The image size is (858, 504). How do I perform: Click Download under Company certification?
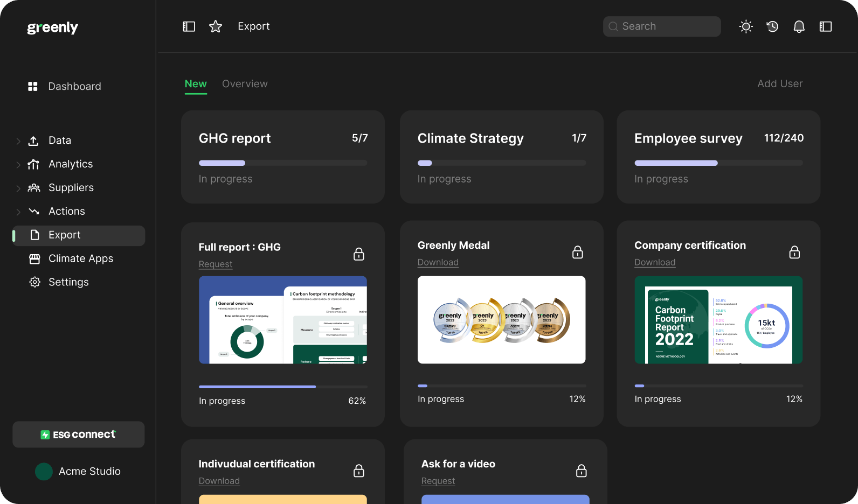pos(655,262)
